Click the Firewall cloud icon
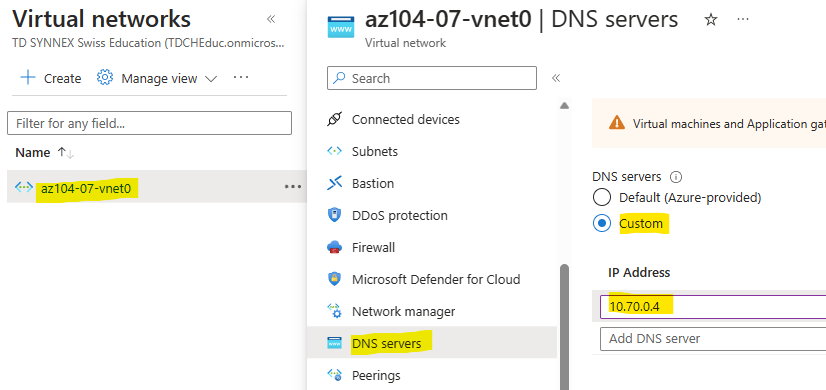826x390 pixels. point(335,248)
